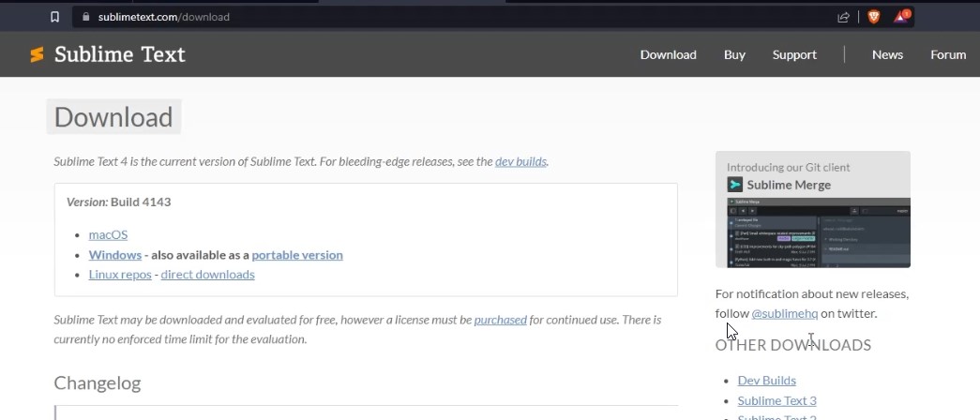Viewport: 980px width, 420px height.
Task: Open the Support nav item
Action: 794,54
